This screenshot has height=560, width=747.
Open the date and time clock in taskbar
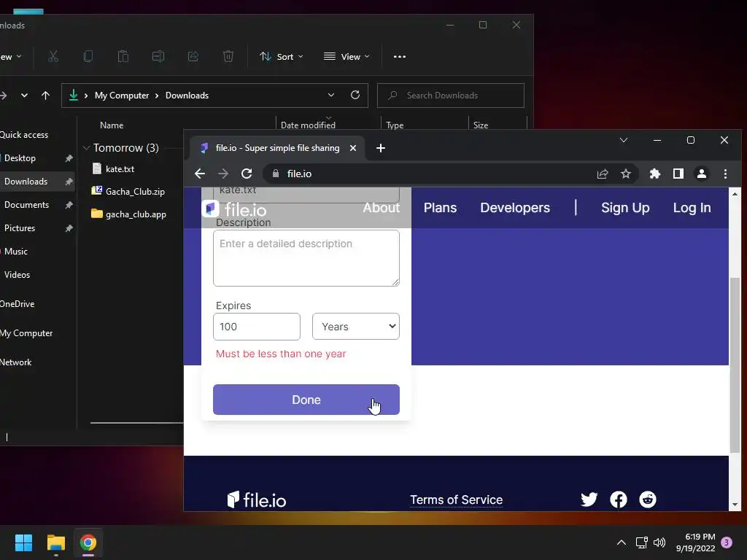[695, 542]
